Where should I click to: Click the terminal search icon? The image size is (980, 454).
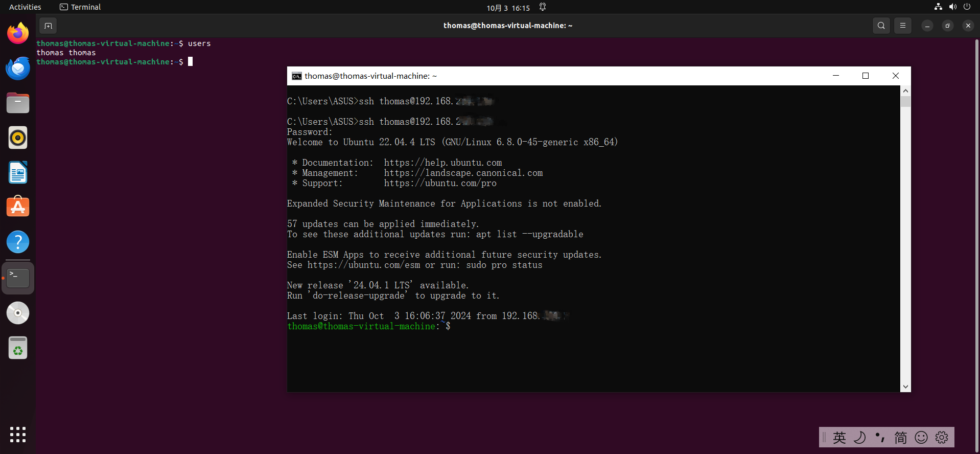pos(881,26)
